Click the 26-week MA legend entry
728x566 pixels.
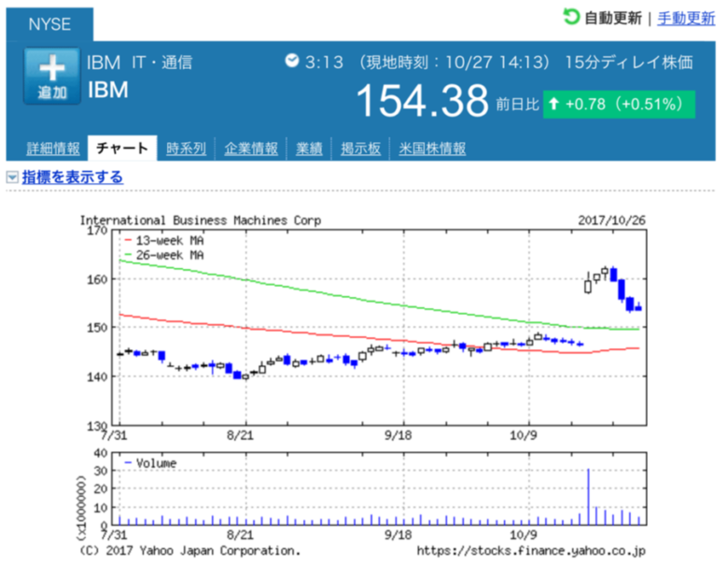coord(164,255)
